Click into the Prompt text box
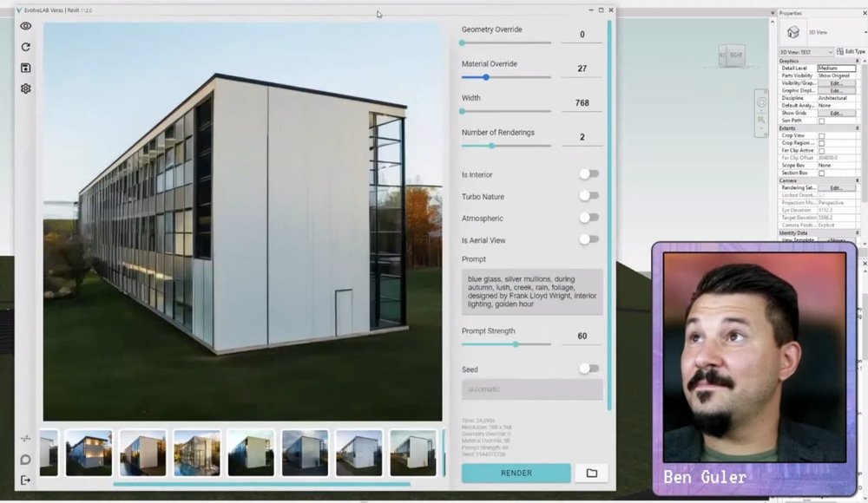This screenshot has width=868, height=503. pyautogui.click(x=532, y=291)
